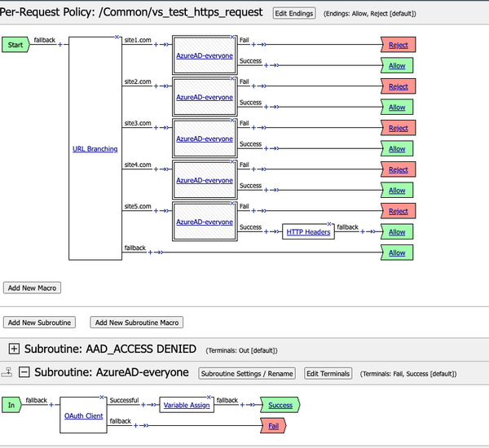
Task: Open Subroutine Settings / Rename
Action: point(247,373)
